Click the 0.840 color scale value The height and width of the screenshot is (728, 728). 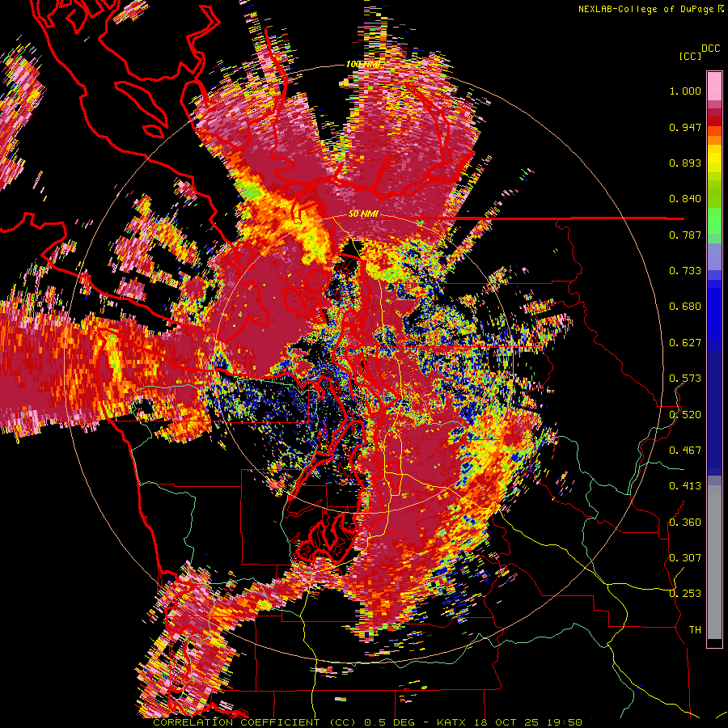685,199
